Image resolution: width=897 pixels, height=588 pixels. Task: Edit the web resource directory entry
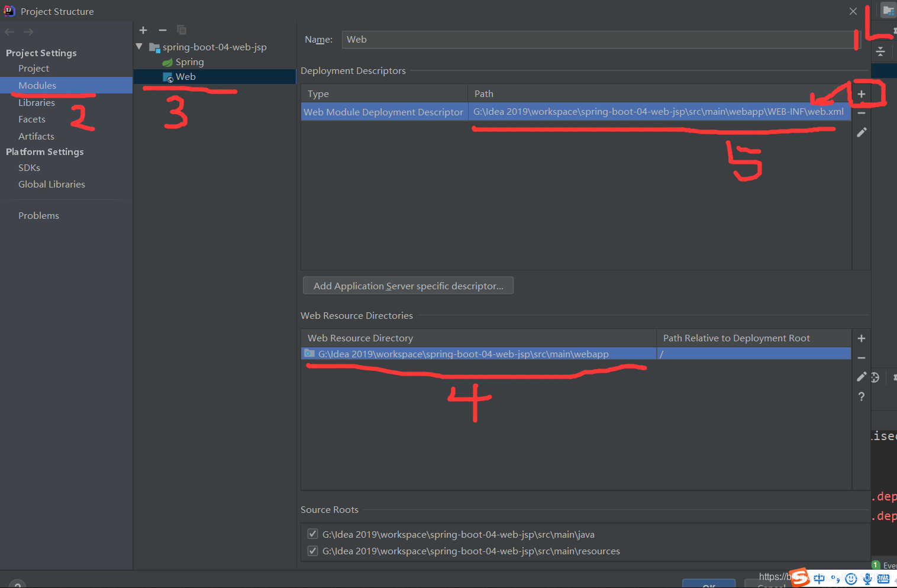tap(861, 377)
